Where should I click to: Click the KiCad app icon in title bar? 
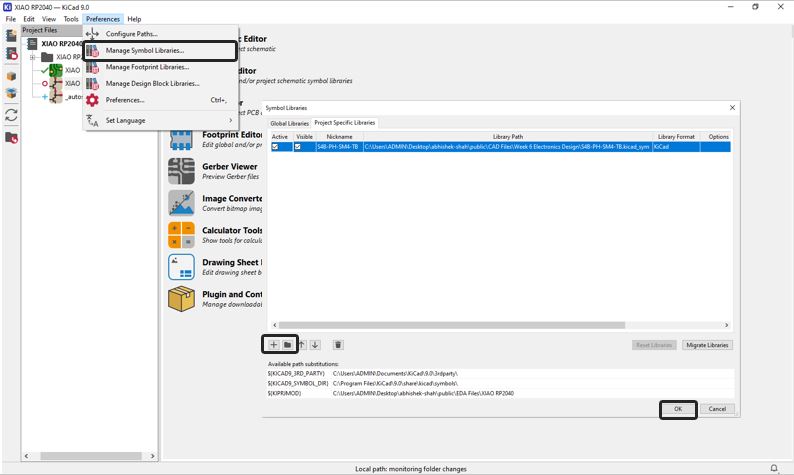(x=7, y=7)
